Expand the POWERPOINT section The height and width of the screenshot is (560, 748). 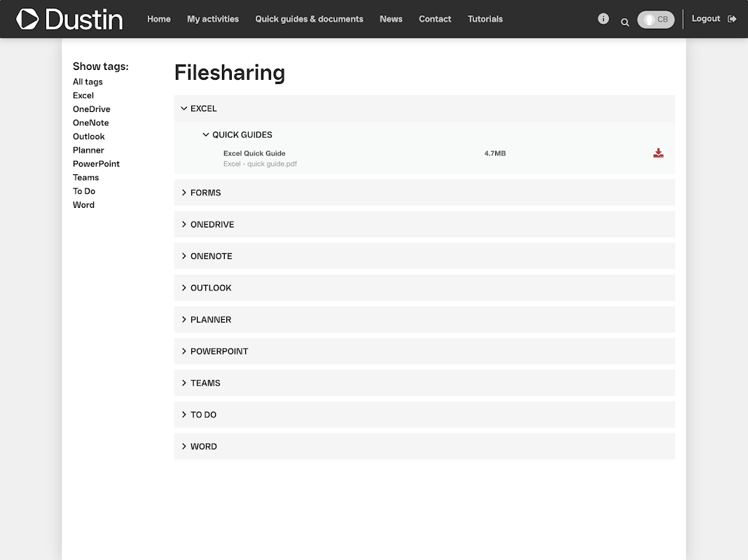(x=424, y=351)
